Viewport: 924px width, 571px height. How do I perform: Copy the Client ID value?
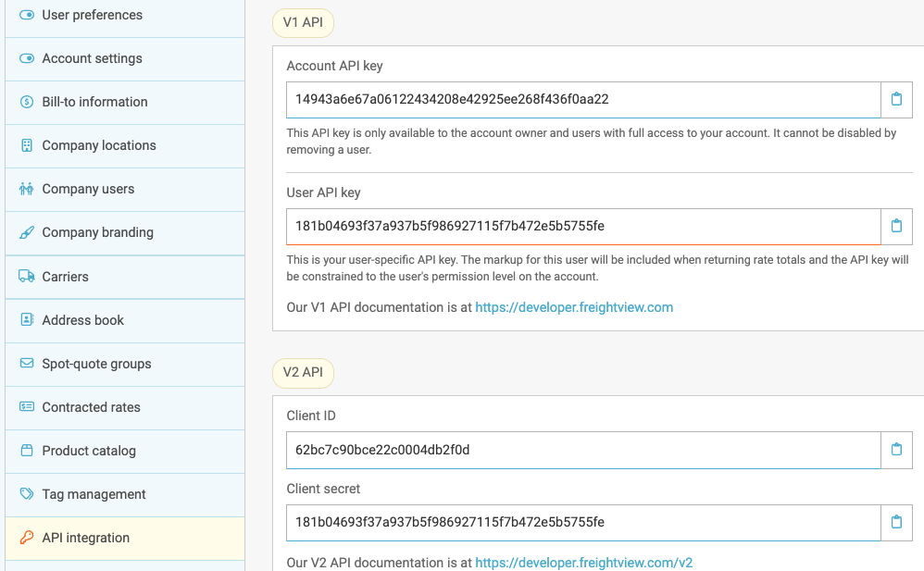click(x=897, y=449)
